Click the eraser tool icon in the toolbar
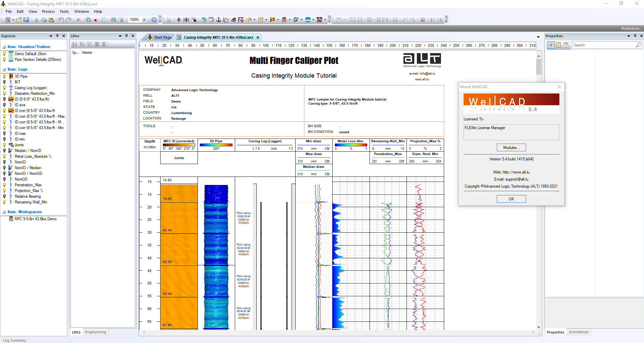 coord(233,20)
